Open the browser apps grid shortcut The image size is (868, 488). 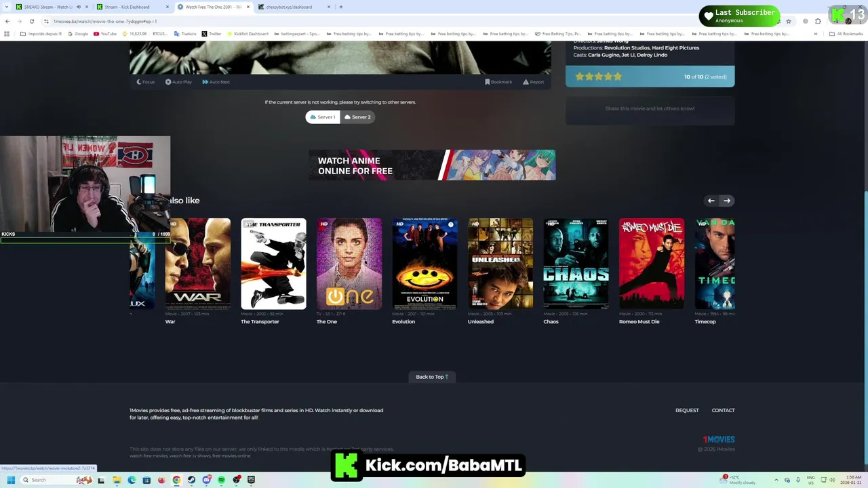(x=7, y=34)
